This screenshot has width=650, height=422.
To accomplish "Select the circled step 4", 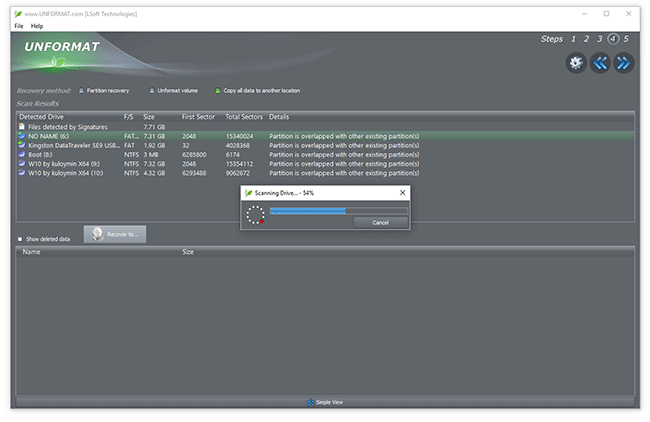I will [x=613, y=39].
